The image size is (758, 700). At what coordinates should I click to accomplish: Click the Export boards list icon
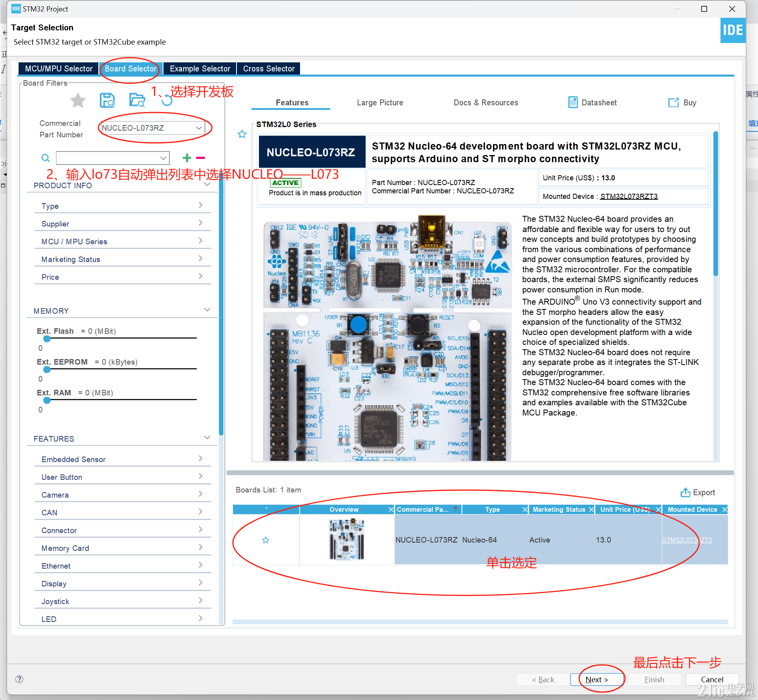[x=685, y=492]
